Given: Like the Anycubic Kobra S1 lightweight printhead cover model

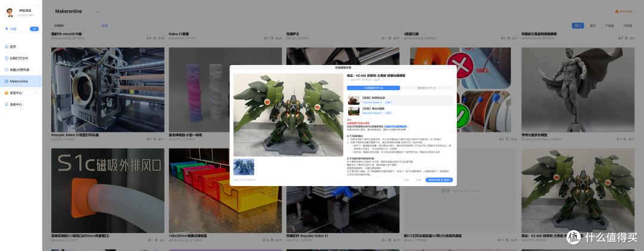Looking at the screenshot, I should tap(148, 140).
